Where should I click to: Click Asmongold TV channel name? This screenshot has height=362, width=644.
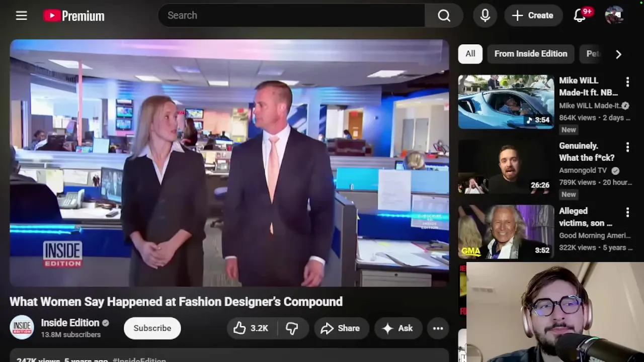583,170
